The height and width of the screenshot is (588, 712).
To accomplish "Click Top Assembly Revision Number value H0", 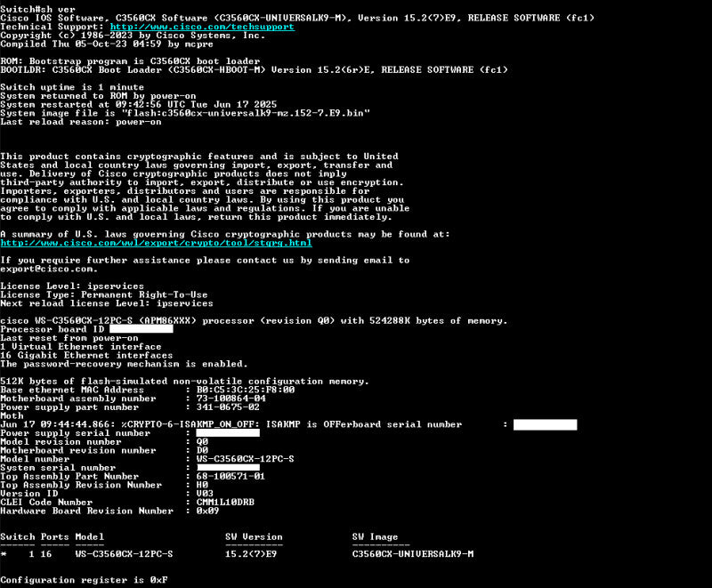I will pos(202,485).
